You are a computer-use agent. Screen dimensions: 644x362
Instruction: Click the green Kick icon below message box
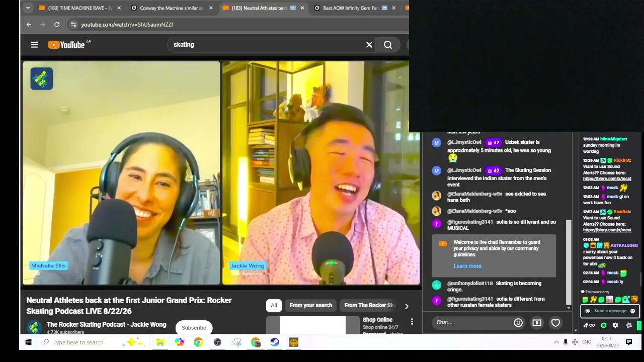604,325
